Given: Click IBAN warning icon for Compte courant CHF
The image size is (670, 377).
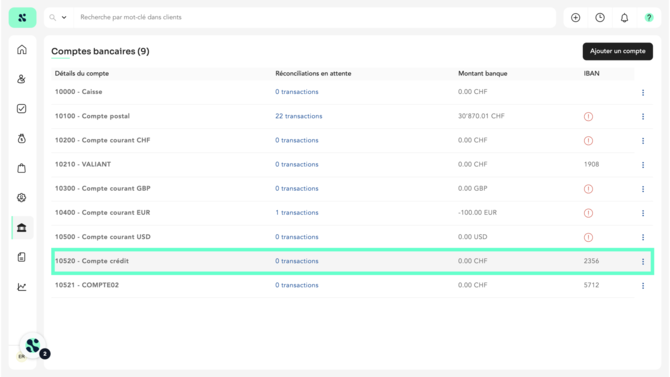Looking at the screenshot, I should click(x=588, y=141).
